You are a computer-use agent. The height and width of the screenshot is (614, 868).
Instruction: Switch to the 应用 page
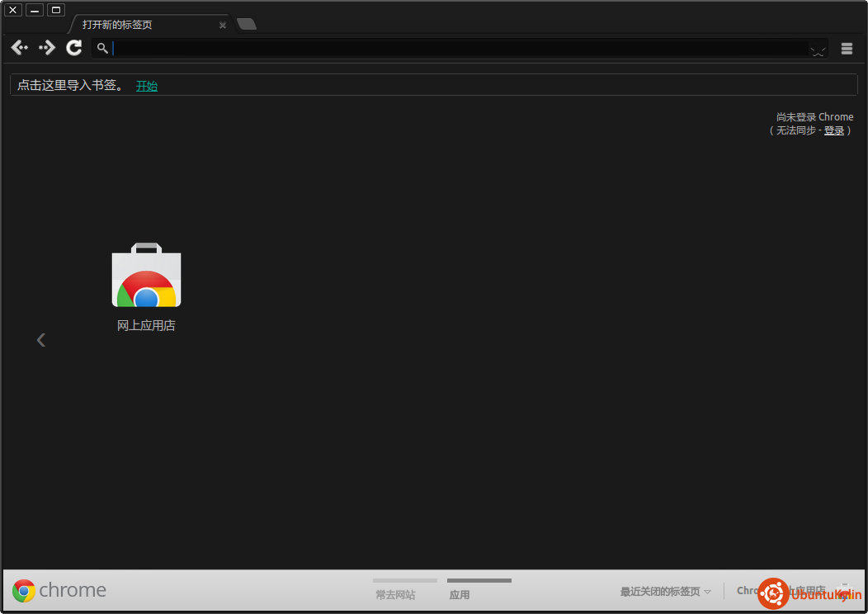(460, 594)
